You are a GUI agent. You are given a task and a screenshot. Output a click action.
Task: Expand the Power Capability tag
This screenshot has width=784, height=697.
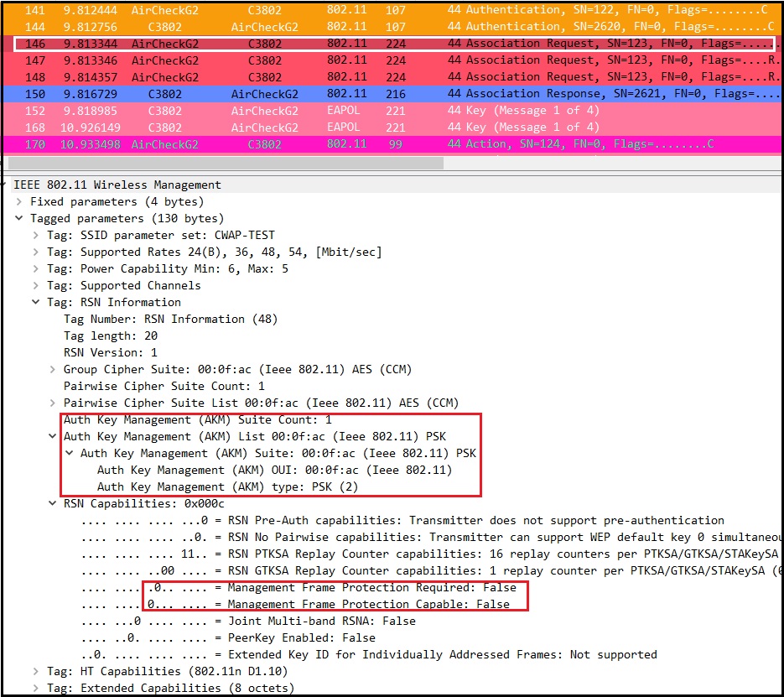coord(36,269)
